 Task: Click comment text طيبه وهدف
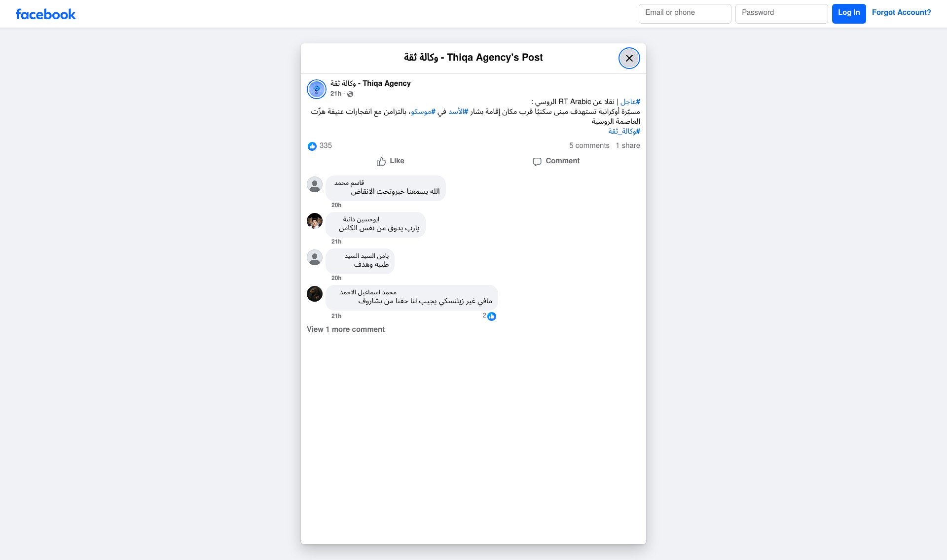(371, 264)
